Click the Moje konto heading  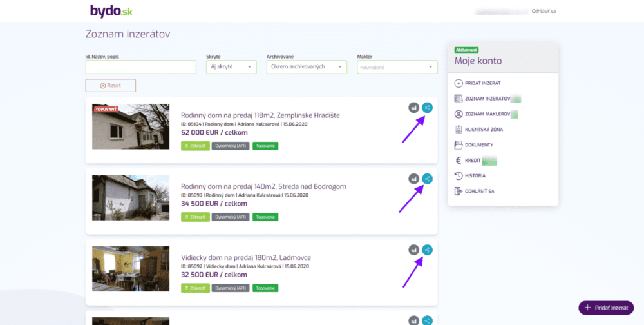click(478, 61)
